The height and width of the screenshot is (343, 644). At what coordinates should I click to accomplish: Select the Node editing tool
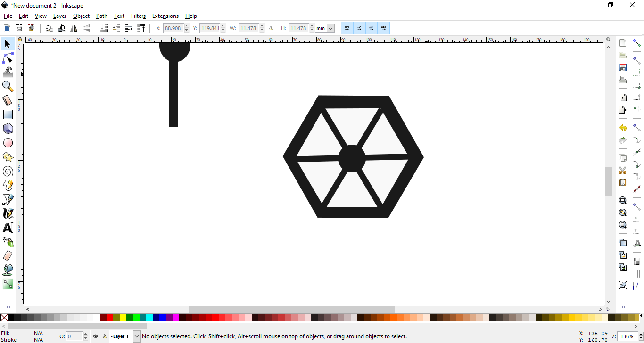coord(8,58)
